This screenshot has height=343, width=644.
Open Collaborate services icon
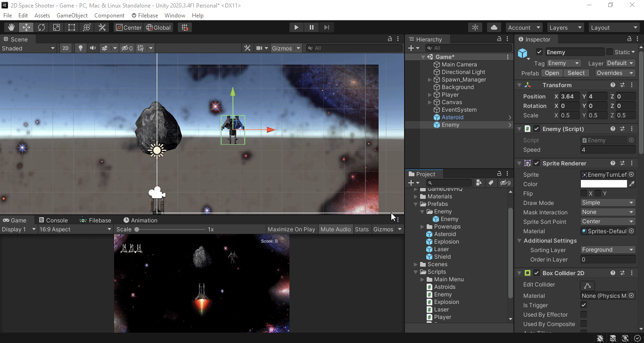[x=475, y=27]
